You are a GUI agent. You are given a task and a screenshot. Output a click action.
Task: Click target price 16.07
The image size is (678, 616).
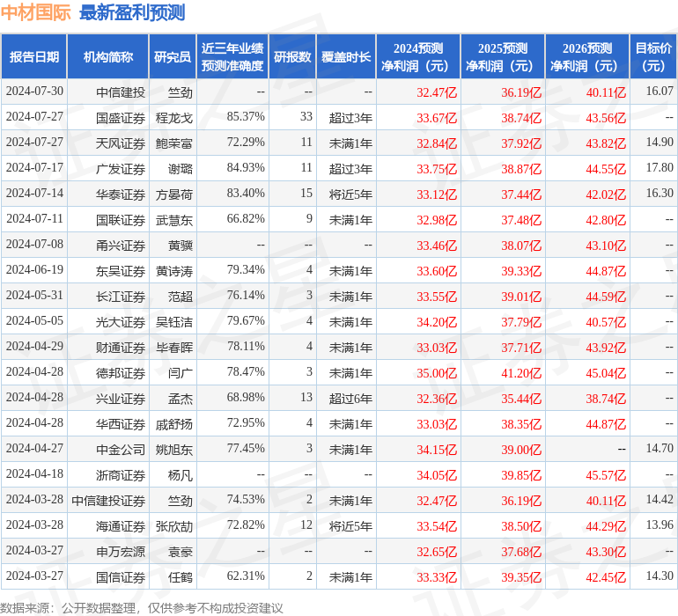click(660, 92)
